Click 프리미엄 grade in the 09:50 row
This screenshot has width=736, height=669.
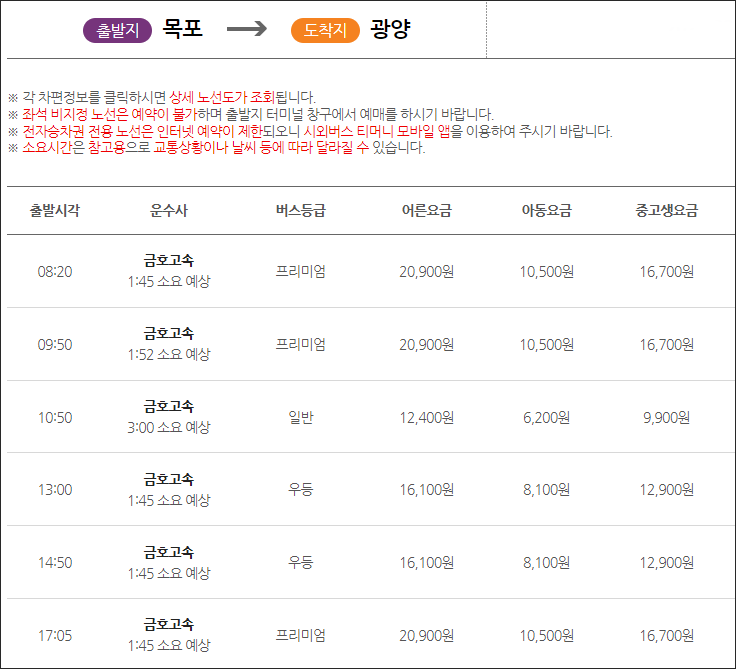300,345
